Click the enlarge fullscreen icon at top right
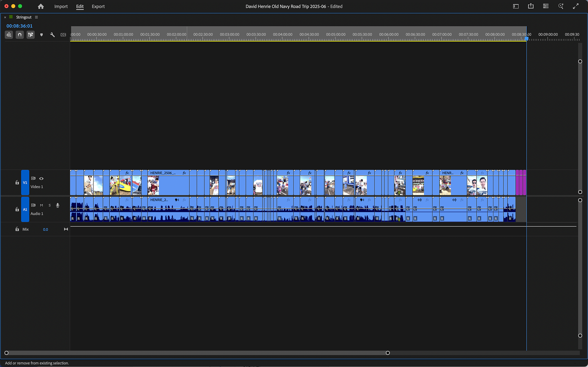 (x=576, y=6)
